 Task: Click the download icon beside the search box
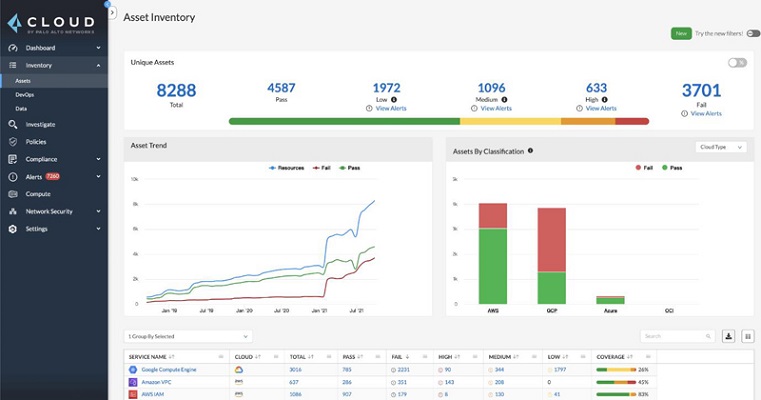tap(728, 336)
